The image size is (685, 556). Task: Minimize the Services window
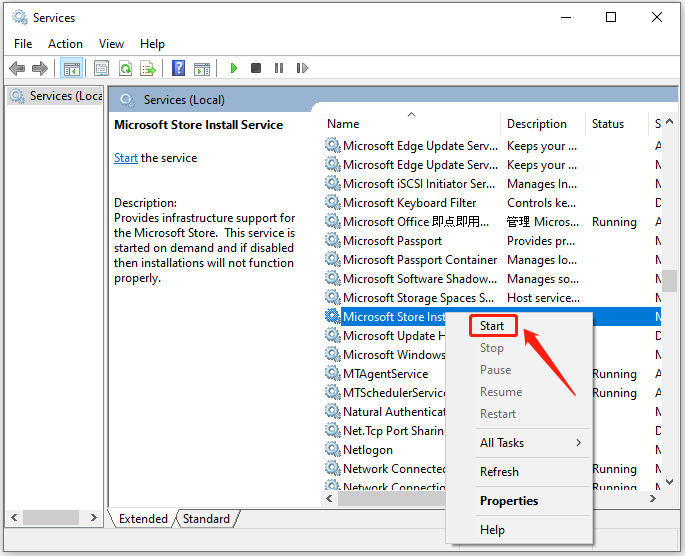pos(566,17)
